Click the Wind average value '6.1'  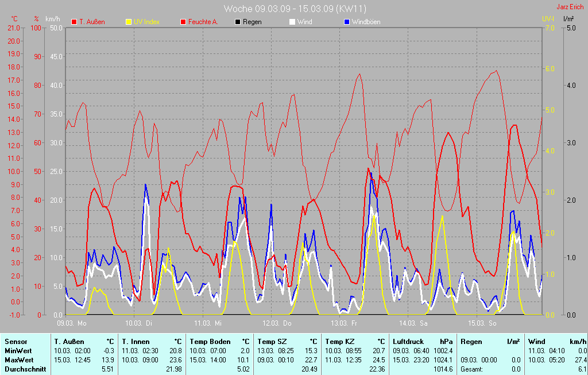[x=582, y=369]
